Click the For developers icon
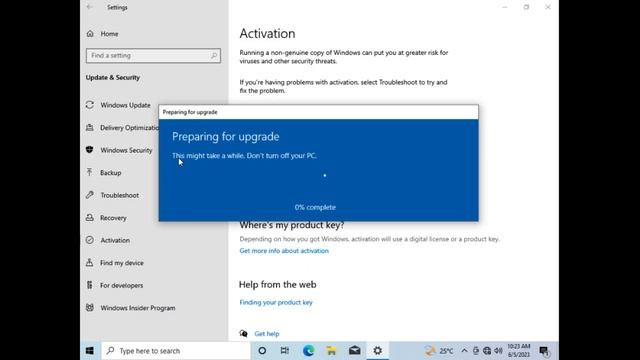The height and width of the screenshot is (360, 640). click(90, 285)
